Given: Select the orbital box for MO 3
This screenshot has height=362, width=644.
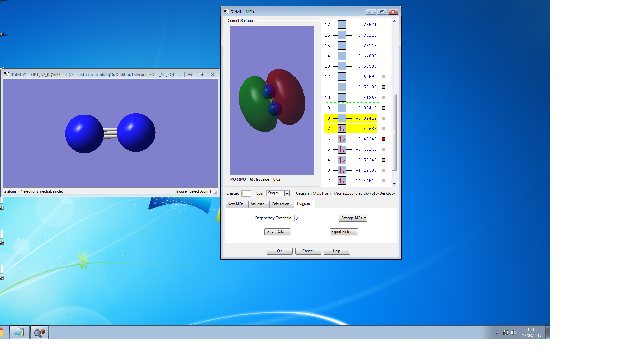Looking at the screenshot, I should (x=342, y=170).
